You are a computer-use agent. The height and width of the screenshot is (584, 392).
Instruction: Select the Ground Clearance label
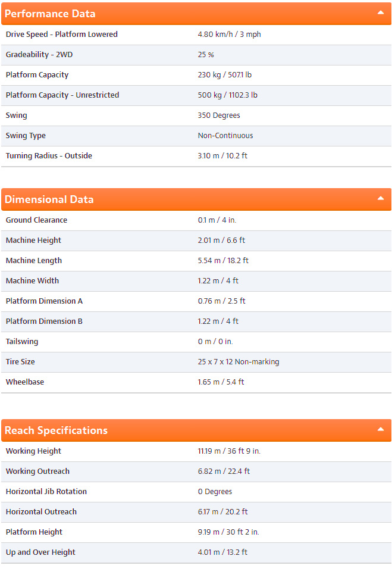pos(37,220)
